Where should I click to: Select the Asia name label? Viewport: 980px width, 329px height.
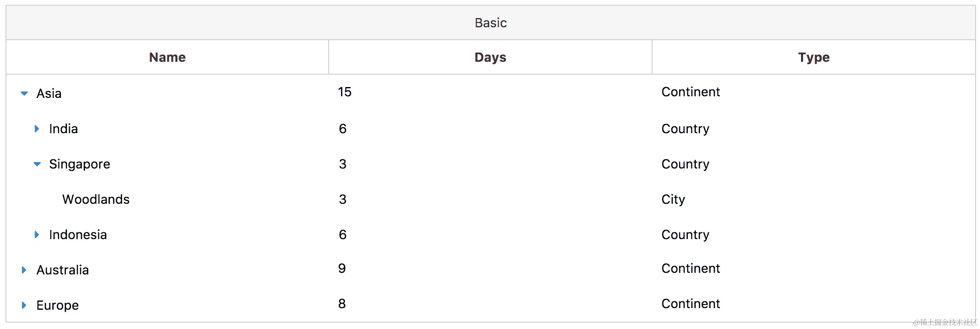tap(49, 93)
